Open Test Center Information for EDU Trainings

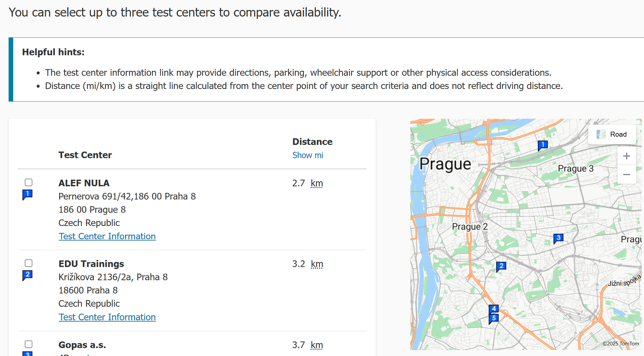tap(107, 317)
